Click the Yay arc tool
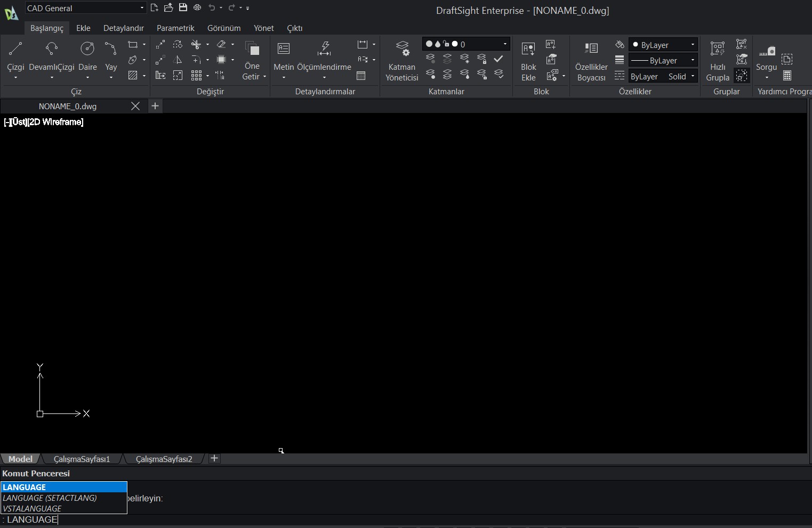Screen dimensions: 812x528 111,50
